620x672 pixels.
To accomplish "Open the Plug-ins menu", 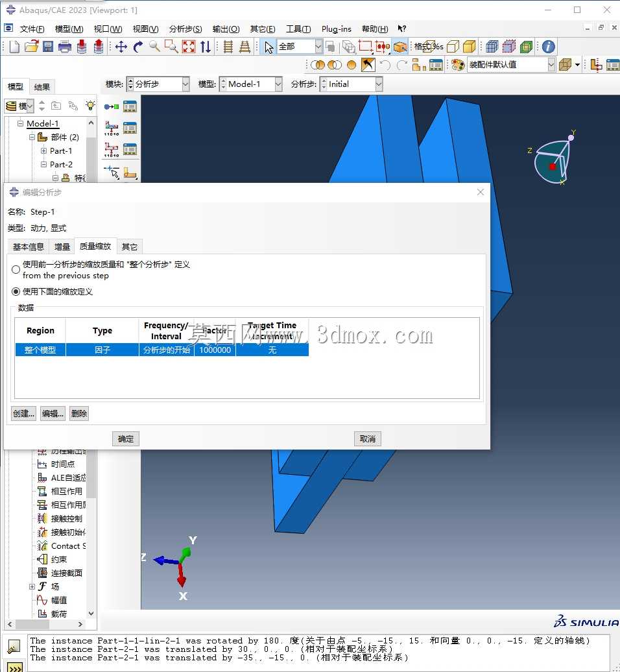I will 337,29.
